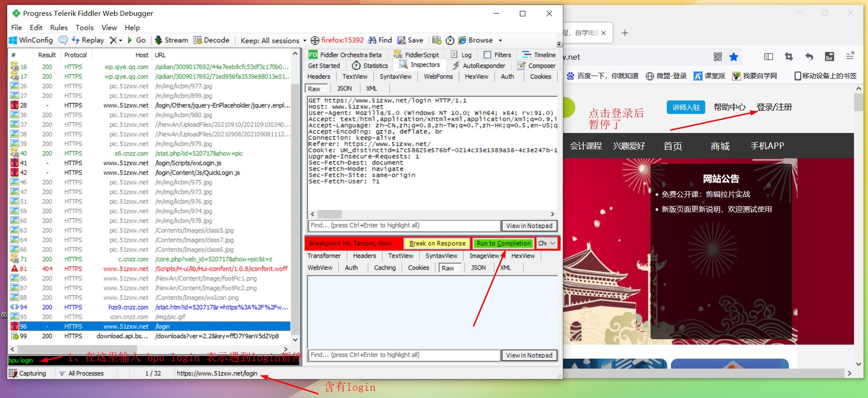Expand the Browse dropdown arrow

click(x=500, y=40)
